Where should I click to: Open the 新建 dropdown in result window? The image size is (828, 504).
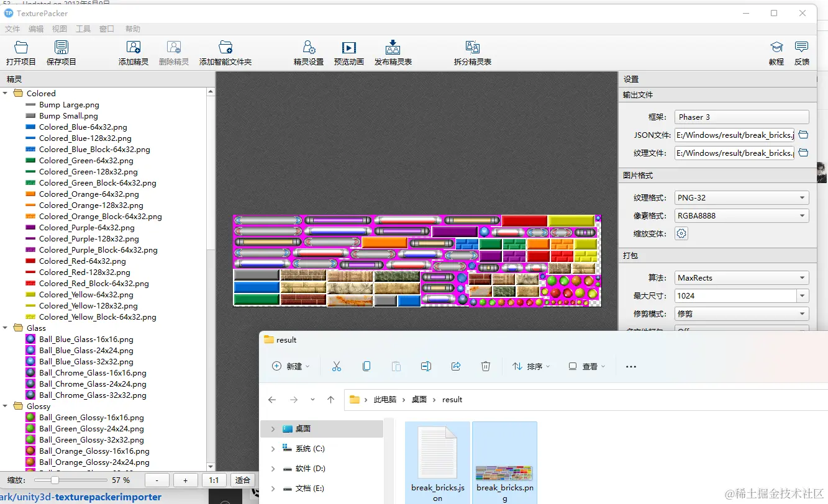[291, 366]
